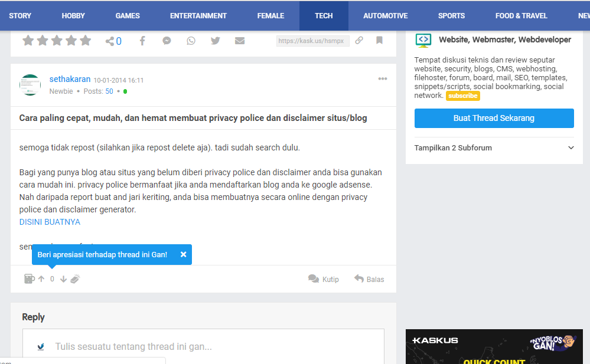Click the reply text box
Viewport: 590px width, 364px height.
[203, 346]
